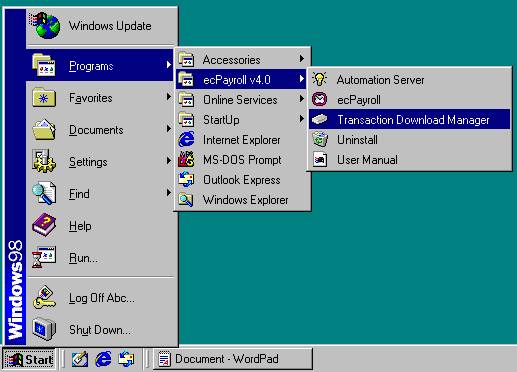Launch ecPayroll from the submenu
The height and width of the screenshot is (372, 517).
click(409, 99)
